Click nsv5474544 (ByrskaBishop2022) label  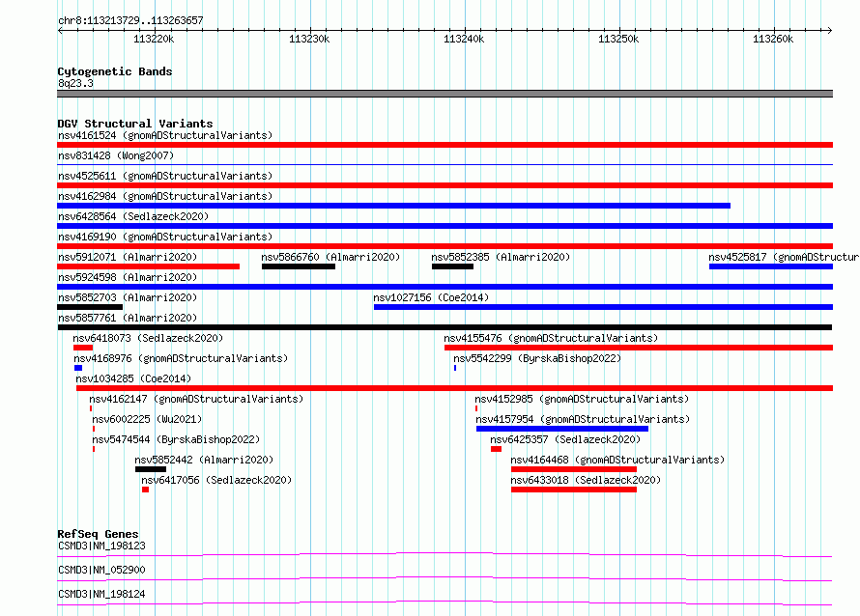coord(176,439)
